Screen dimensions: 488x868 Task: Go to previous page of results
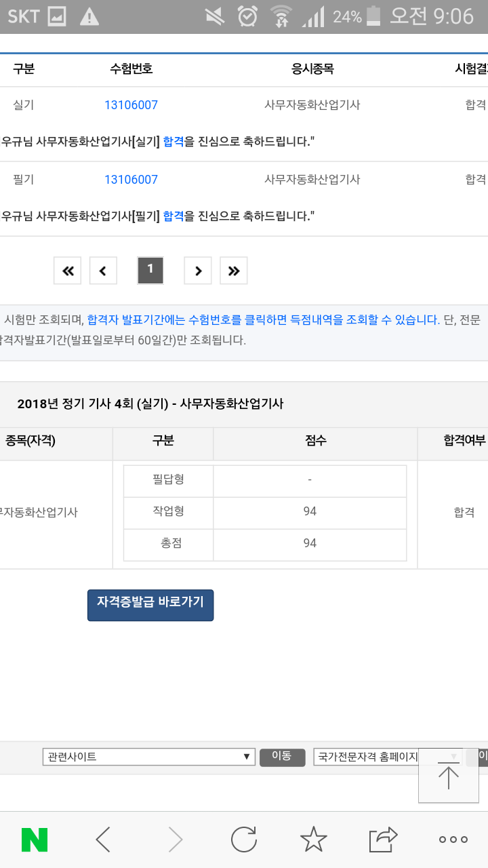[103, 271]
